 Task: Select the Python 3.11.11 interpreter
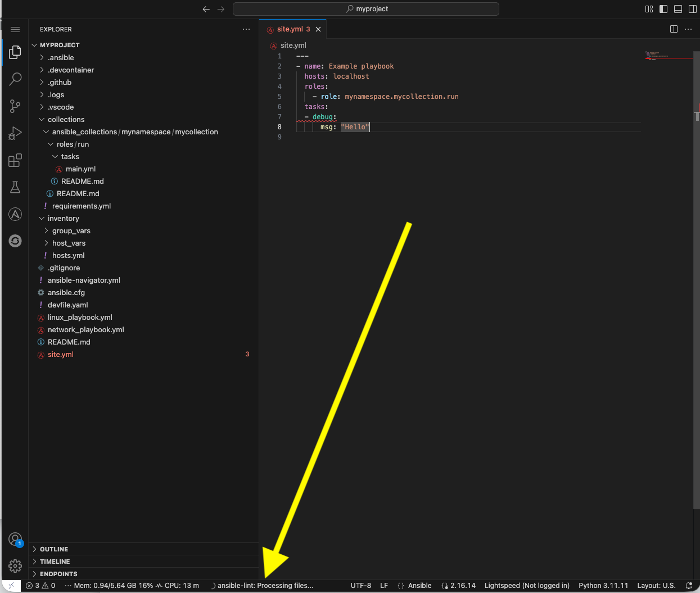point(603,585)
